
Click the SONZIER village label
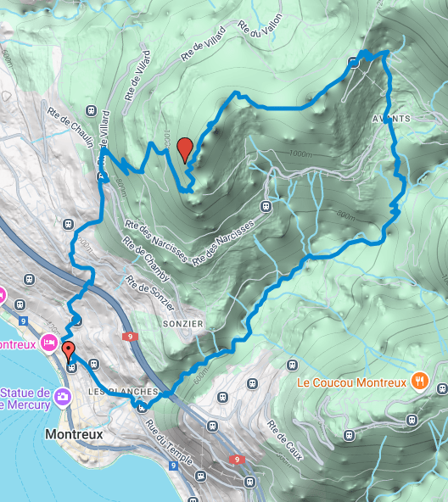pos(183,324)
